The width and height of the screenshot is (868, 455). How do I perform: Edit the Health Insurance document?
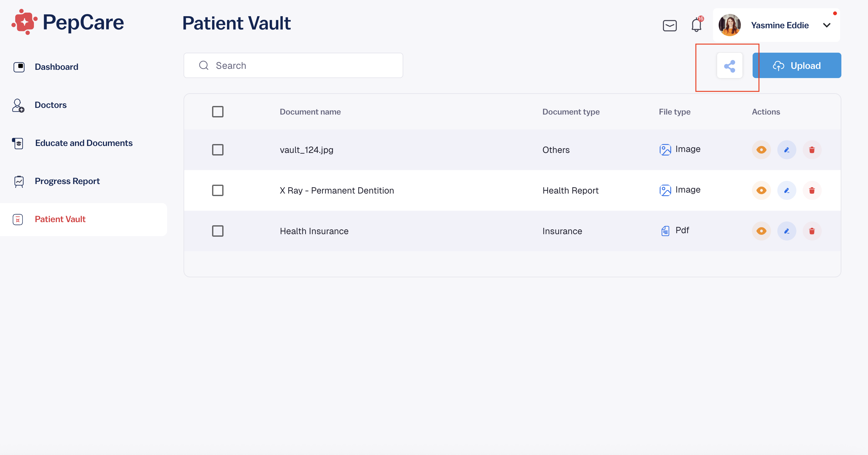[x=787, y=231]
